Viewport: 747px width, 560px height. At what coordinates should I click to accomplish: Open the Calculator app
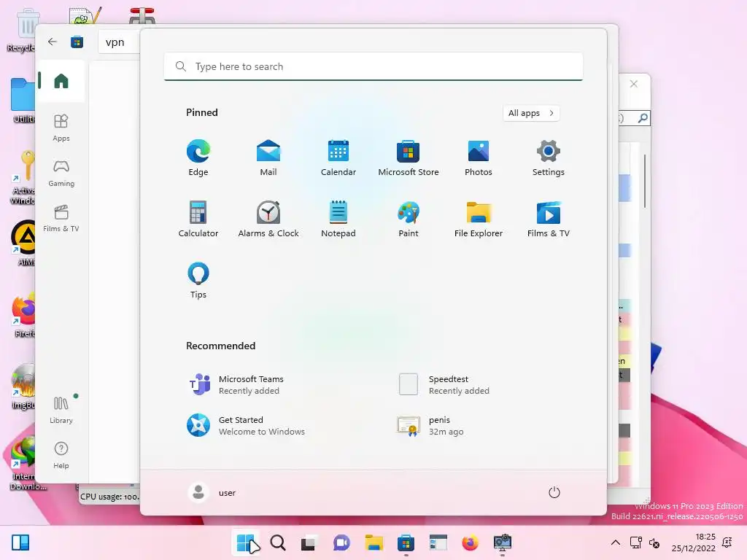198,219
